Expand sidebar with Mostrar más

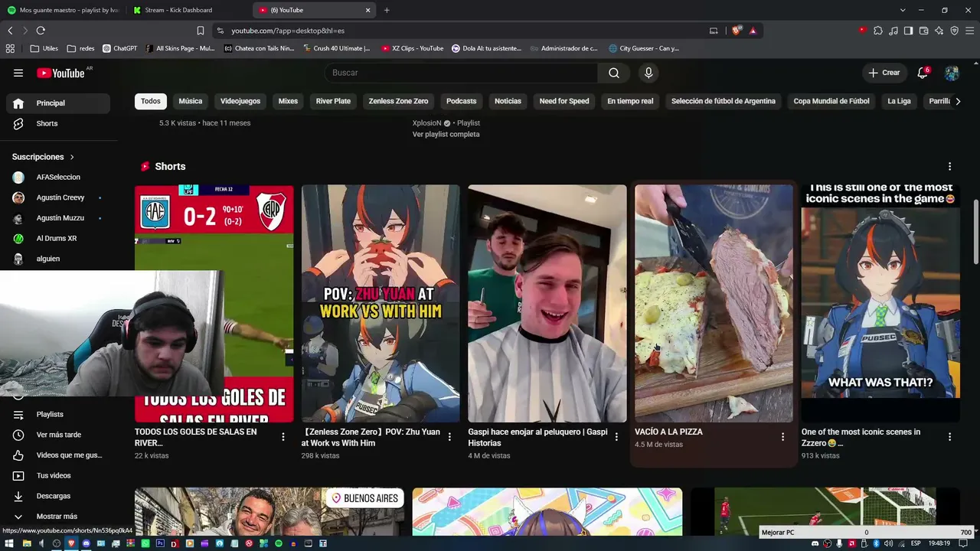pos(57,517)
